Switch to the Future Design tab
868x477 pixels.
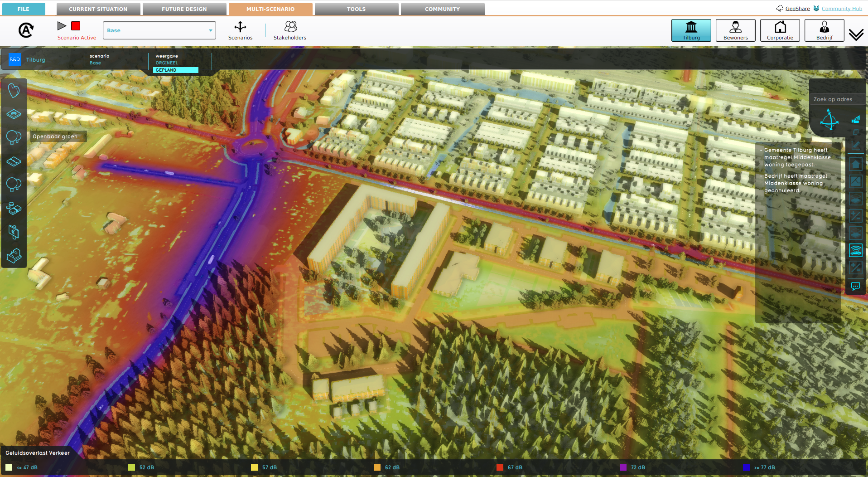(x=184, y=9)
